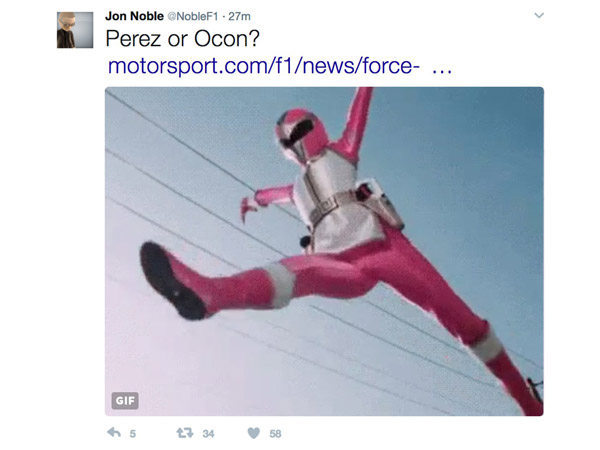Image resolution: width=600 pixels, height=450 pixels.
Task: Click the reply count 5
Action: (x=132, y=434)
